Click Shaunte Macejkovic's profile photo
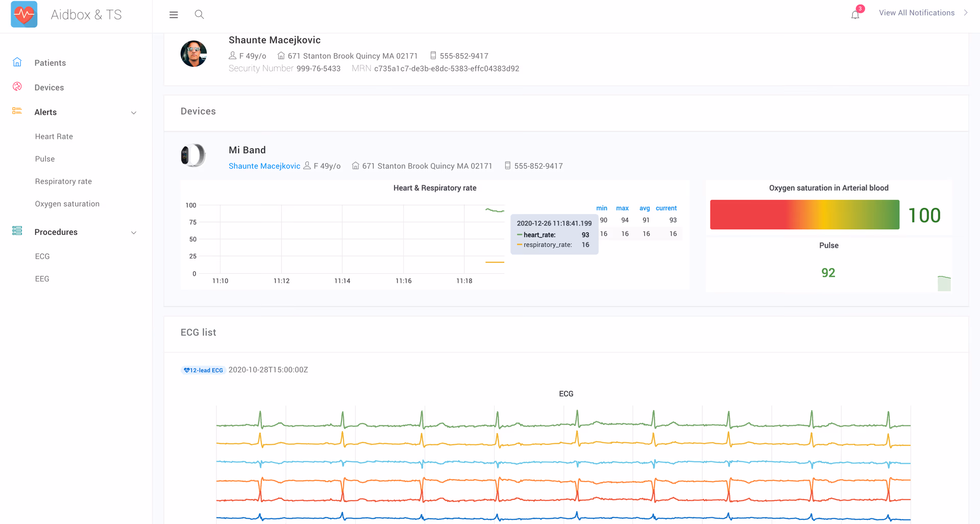The width and height of the screenshot is (980, 524). click(x=193, y=53)
